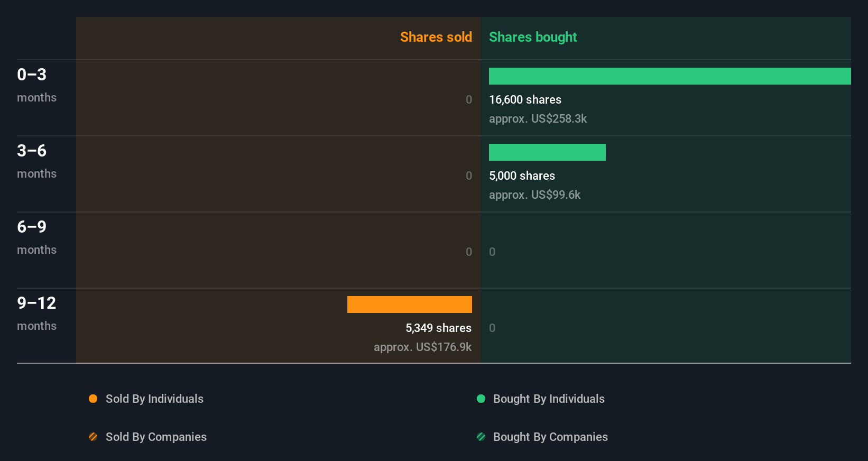This screenshot has height=461, width=868.
Task: Click the approx. US$176.9k amount
Action: [423, 347]
